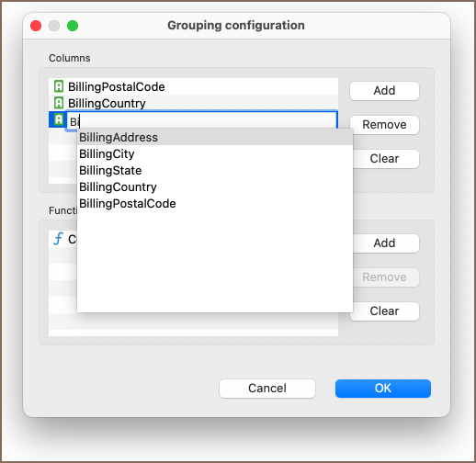Click inside the column name text field
The image size is (476, 463).
coord(202,120)
